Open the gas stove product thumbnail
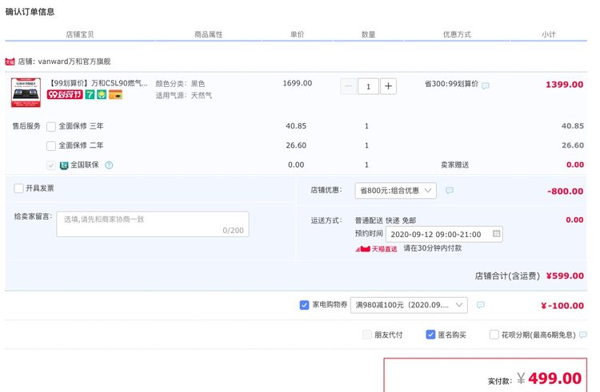The width and height of the screenshot is (600, 392). (x=26, y=93)
